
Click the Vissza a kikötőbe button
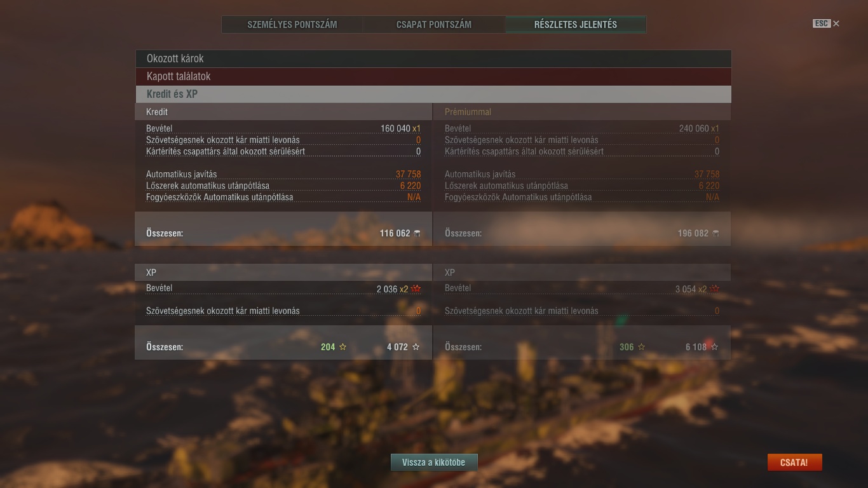click(x=434, y=463)
